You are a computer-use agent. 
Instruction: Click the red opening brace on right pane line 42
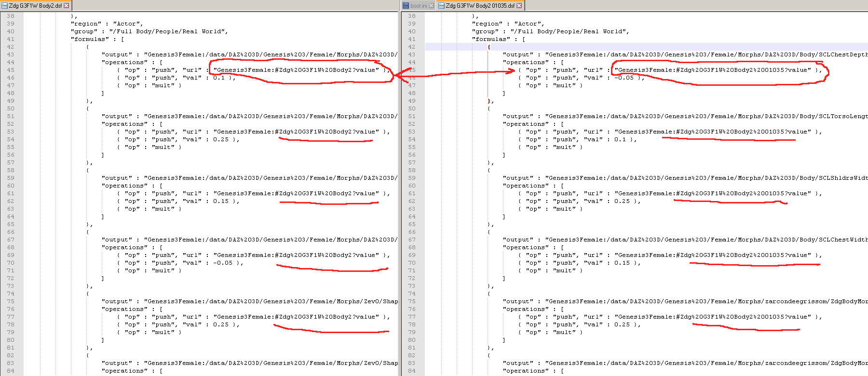click(489, 47)
